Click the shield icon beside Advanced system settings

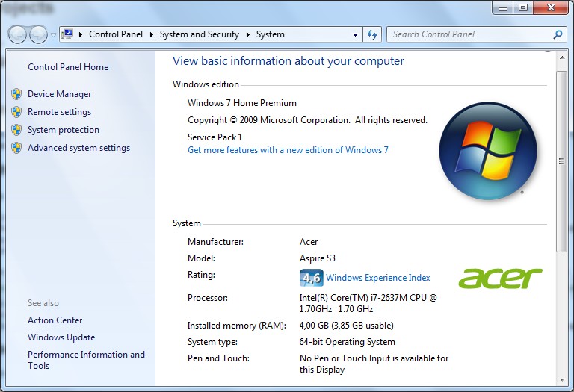(x=16, y=148)
